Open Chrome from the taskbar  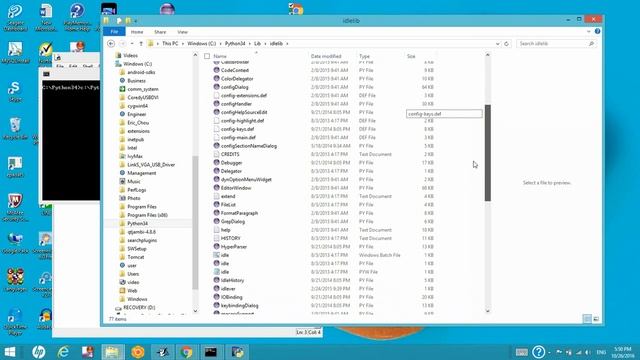[x=187, y=351]
